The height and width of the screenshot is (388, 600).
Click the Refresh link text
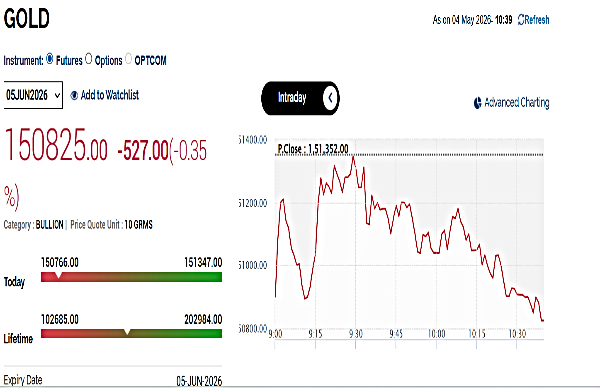[537, 20]
